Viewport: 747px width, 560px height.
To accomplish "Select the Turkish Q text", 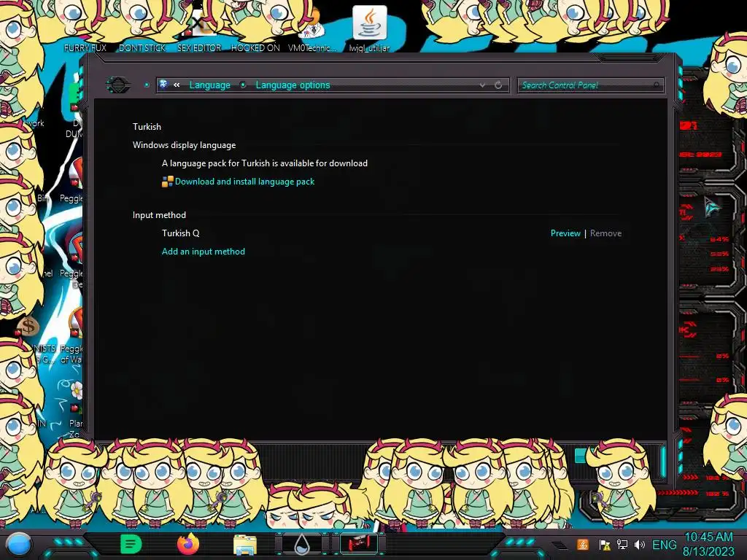I will pyautogui.click(x=181, y=233).
